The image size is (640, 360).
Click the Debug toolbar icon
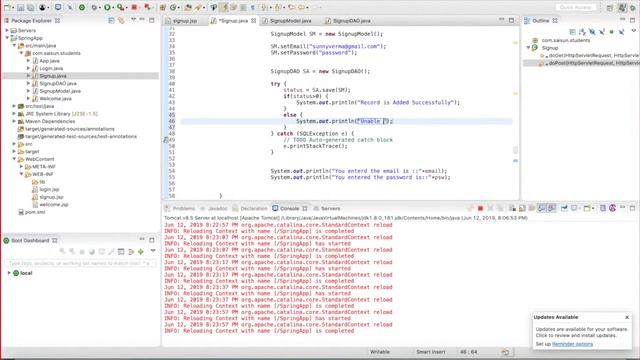tap(94, 7)
